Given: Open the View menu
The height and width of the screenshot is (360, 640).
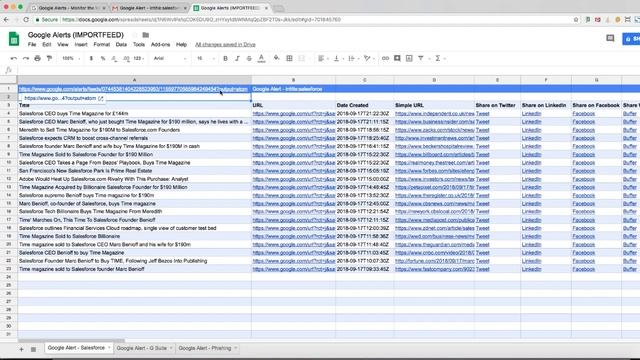Looking at the screenshot, I should coord(62,44).
